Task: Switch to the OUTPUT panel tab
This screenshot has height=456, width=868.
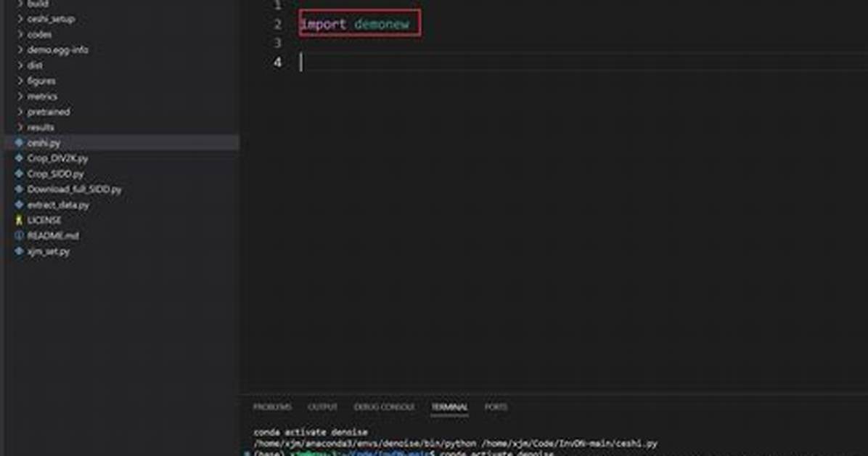Action: [322, 407]
